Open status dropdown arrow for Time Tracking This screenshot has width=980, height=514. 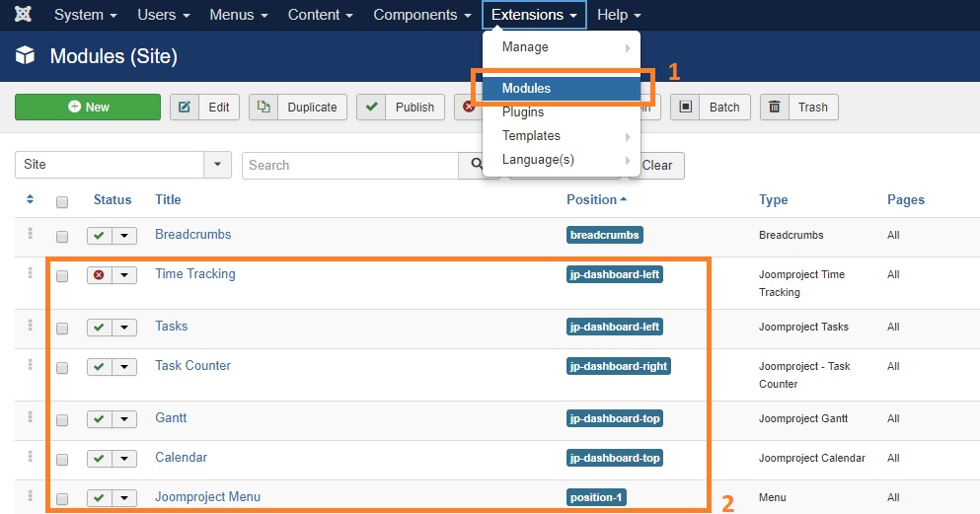[x=124, y=275]
